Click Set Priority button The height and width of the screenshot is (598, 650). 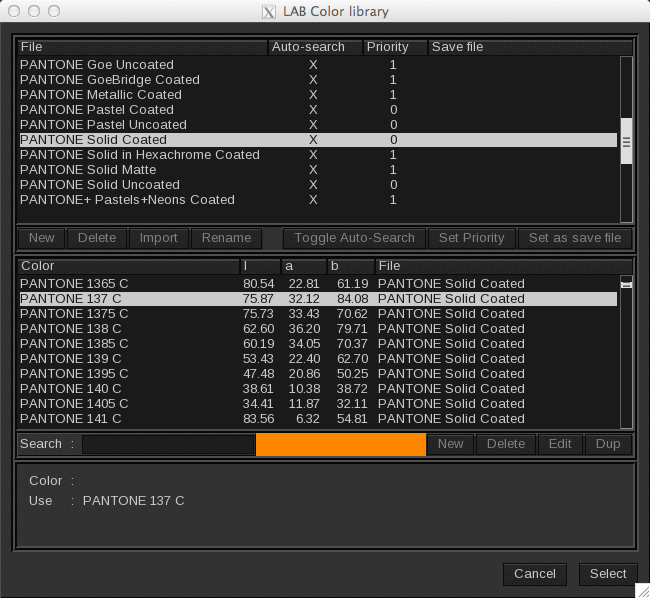[x=471, y=238]
